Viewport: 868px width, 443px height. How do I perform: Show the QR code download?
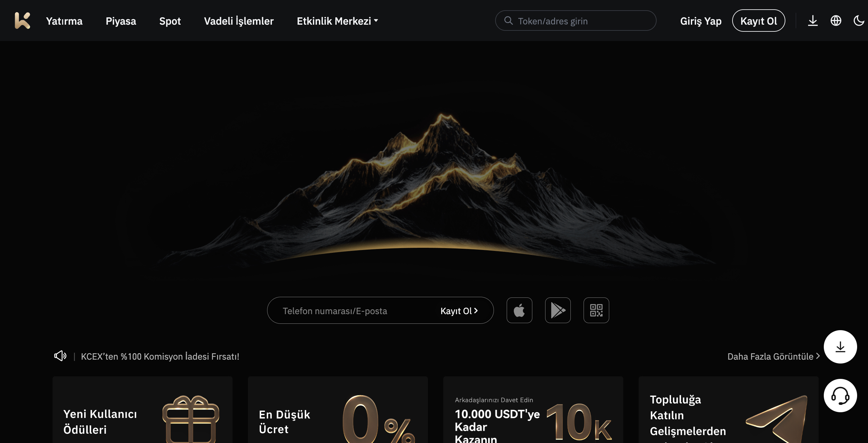(x=596, y=310)
